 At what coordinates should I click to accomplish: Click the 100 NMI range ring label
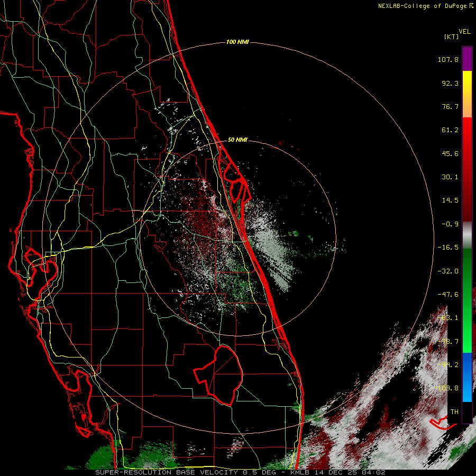click(237, 42)
